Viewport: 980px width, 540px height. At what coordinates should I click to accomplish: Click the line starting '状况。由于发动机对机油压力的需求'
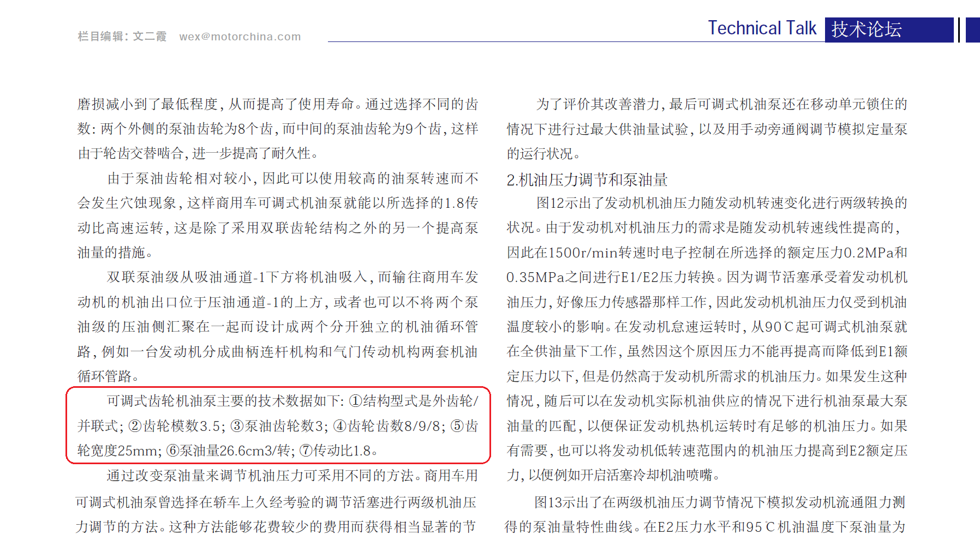click(x=704, y=227)
